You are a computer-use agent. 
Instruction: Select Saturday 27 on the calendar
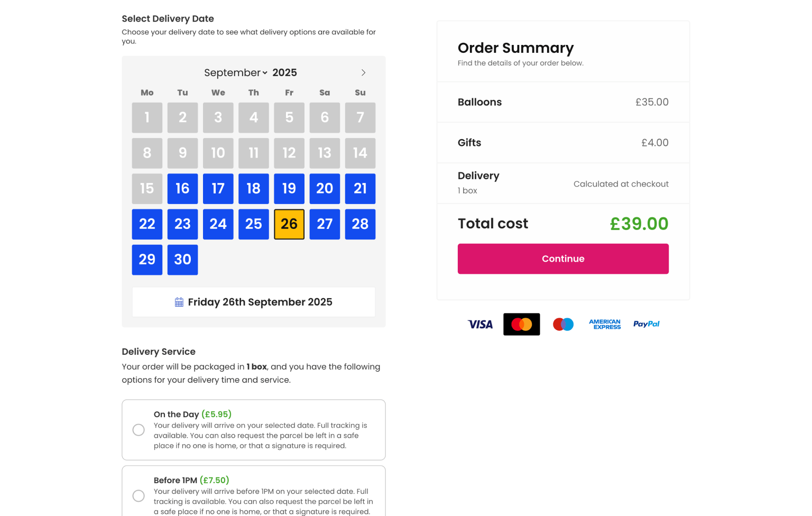pyautogui.click(x=325, y=224)
